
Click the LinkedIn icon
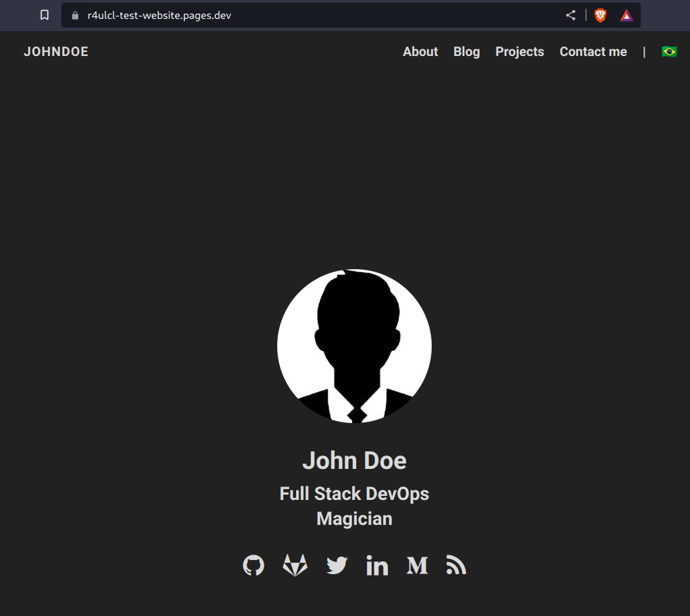[377, 565]
